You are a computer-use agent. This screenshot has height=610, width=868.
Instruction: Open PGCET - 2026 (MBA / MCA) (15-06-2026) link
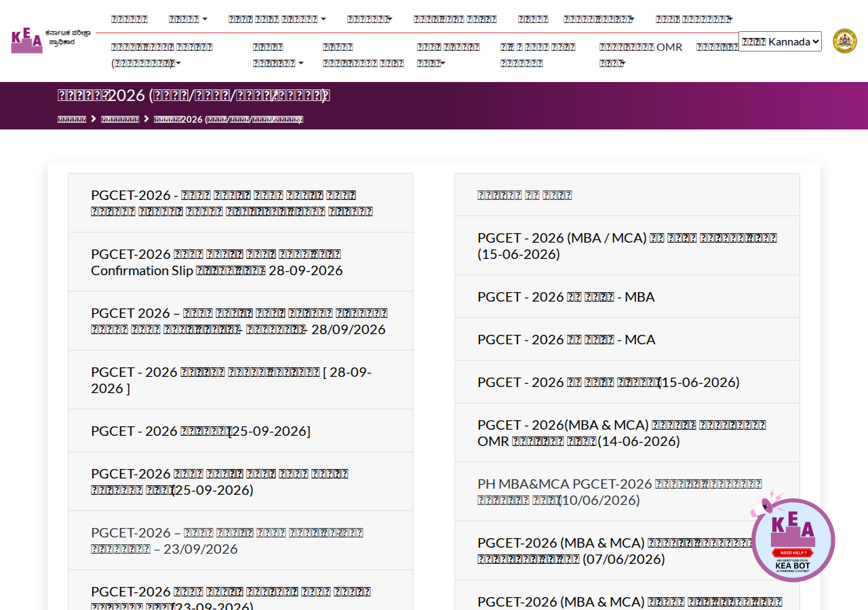pyautogui.click(x=627, y=245)
